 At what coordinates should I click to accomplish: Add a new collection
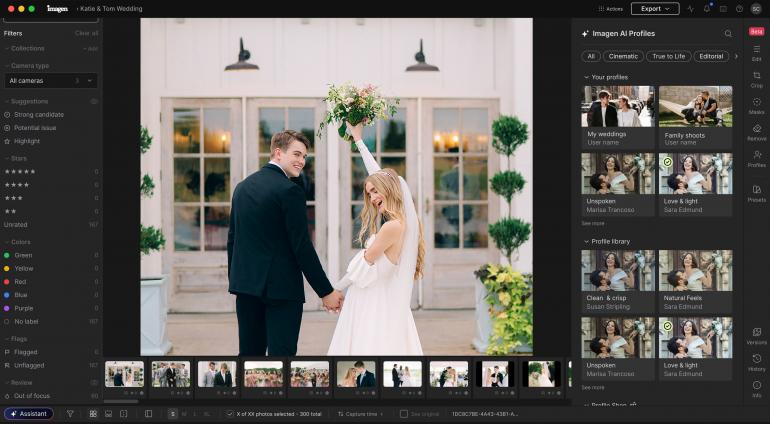pyautogui.click(x=91, y=49)
